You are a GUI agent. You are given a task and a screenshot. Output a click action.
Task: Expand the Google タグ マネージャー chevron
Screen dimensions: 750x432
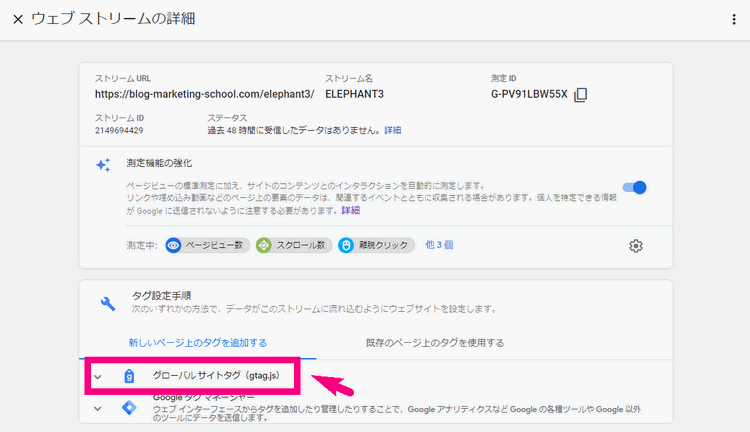[98, 409]
